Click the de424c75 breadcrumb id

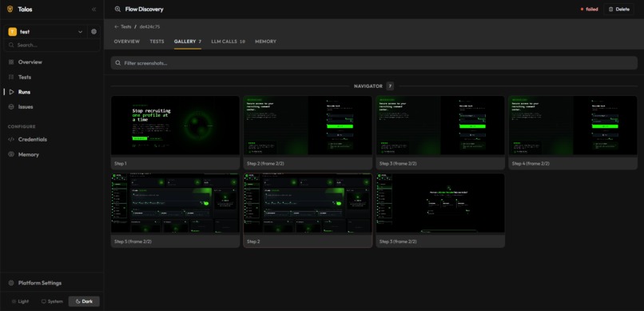pyautogui.click(x=149, y=26)
